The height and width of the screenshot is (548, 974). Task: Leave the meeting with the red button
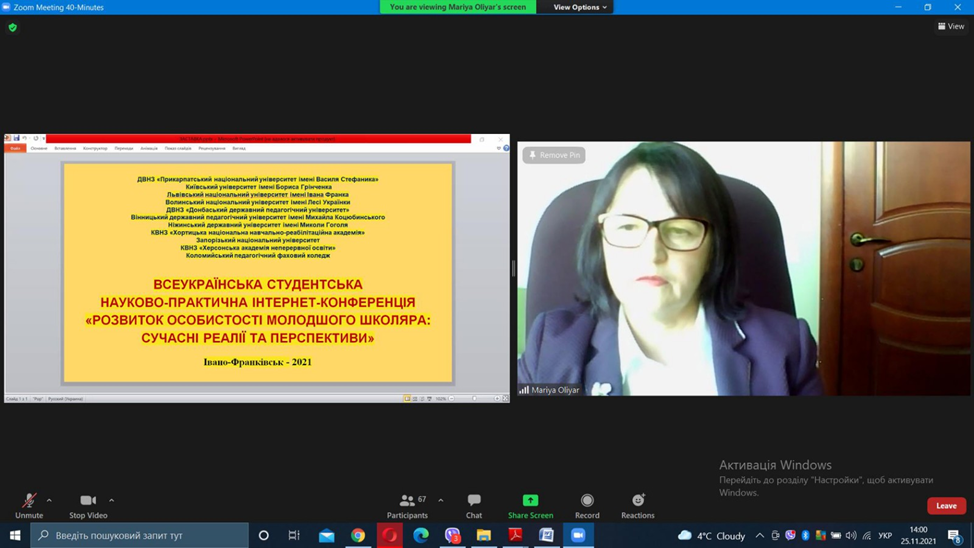tap(946, 506)
